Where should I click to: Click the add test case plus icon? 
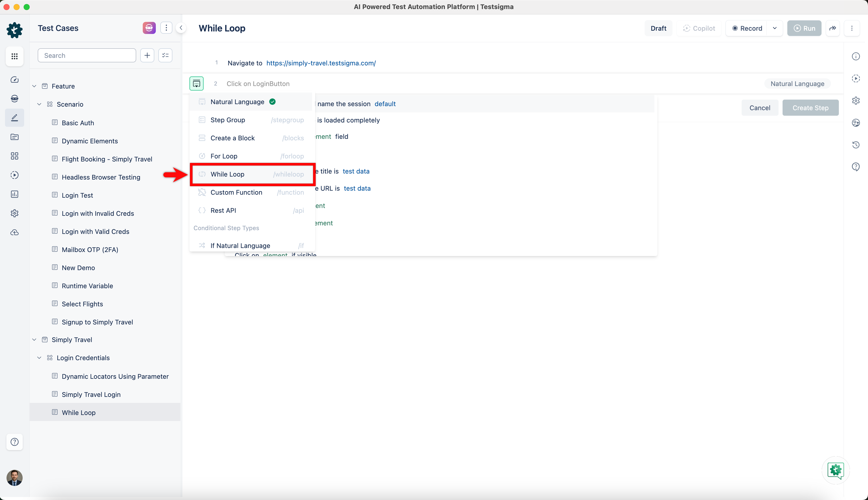(x=147, y=55)
